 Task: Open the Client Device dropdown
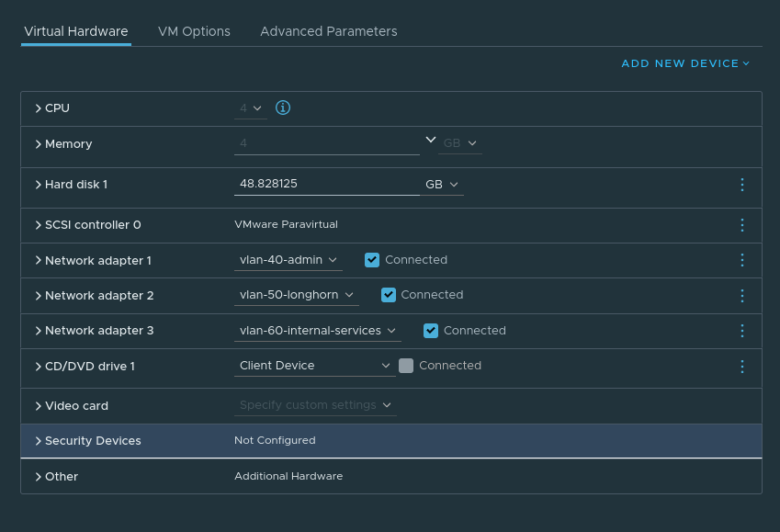(x=315, y=366)
